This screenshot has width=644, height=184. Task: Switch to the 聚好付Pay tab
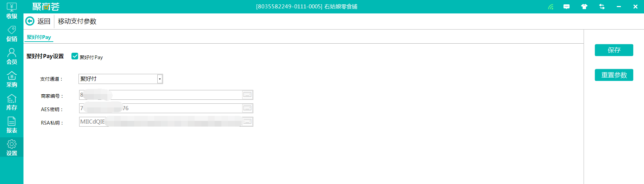click(39, 37)
